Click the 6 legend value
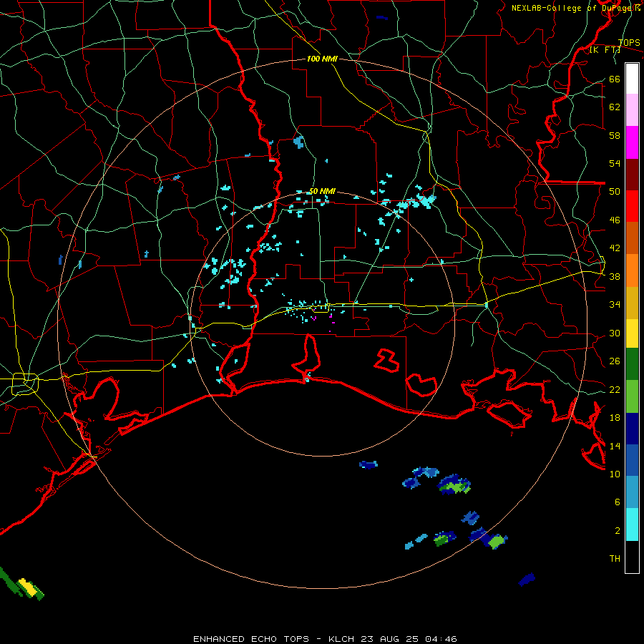Viewport: 644px width, 644px height. (x=618, y=502)
